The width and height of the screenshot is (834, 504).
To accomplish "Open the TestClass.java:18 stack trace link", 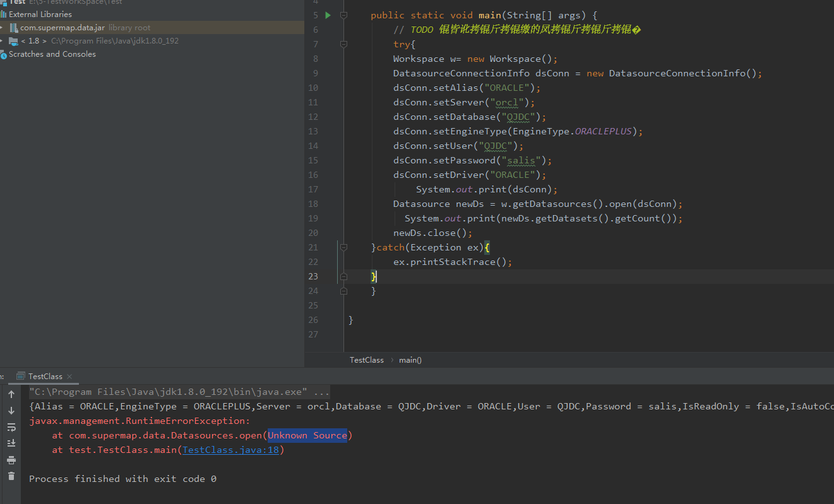I will 230,450.
